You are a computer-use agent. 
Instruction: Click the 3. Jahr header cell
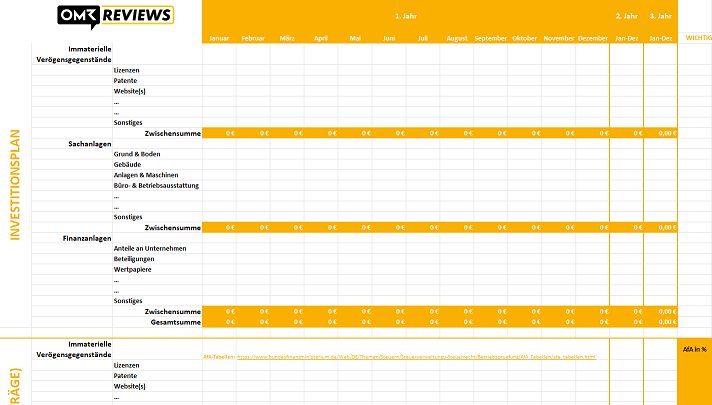click(x=660, y=16)
